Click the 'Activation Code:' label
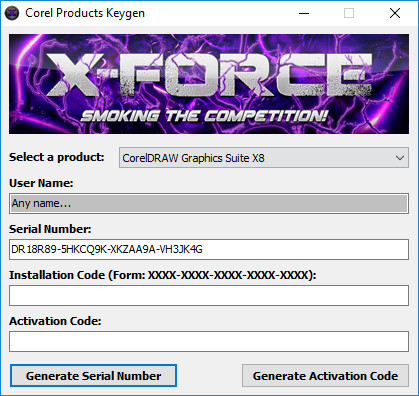Image resolution: width=419 pixels, height=396 pixels. point(55,321)
